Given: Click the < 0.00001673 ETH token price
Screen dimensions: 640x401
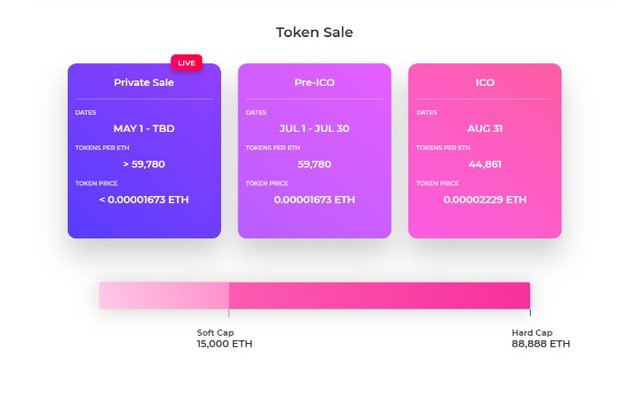Looking at the screenshot, I should [x=144, y=200].
